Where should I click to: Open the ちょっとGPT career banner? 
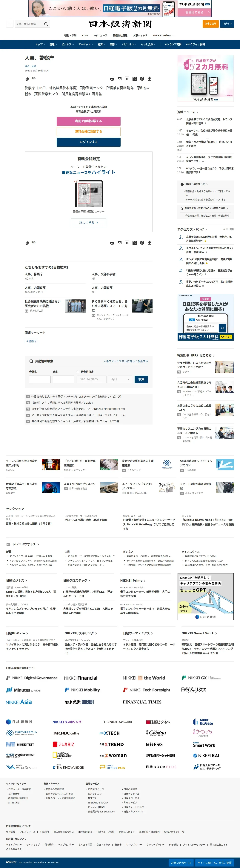tap(206, 597)
